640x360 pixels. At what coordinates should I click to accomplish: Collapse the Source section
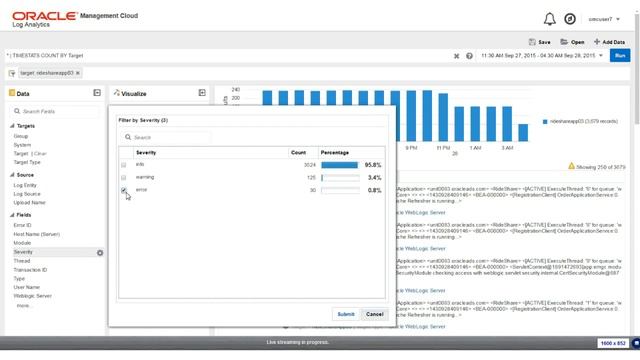click(x=12, y=175)
